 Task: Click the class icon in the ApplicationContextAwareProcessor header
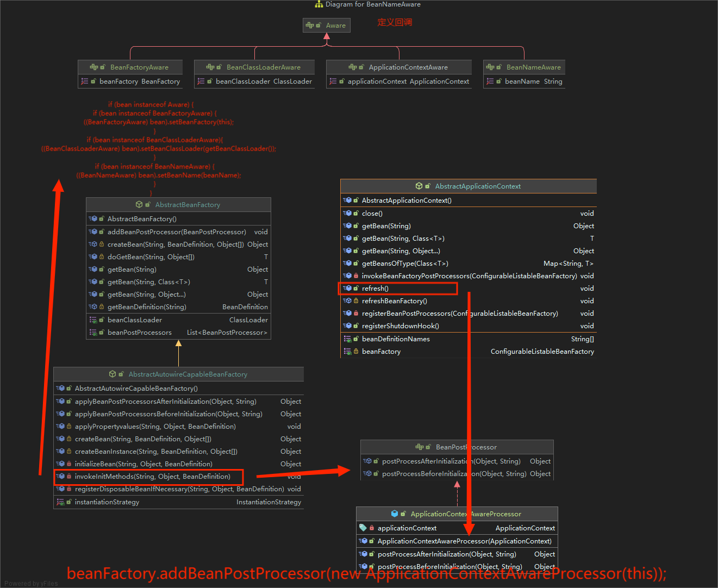click(x=395, y=514)
